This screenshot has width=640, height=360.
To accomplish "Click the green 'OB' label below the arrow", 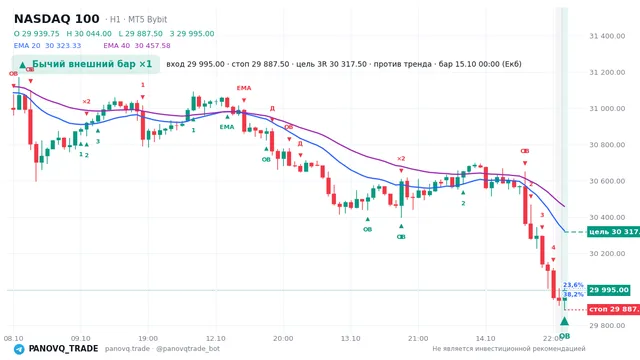I will point(564,336).
